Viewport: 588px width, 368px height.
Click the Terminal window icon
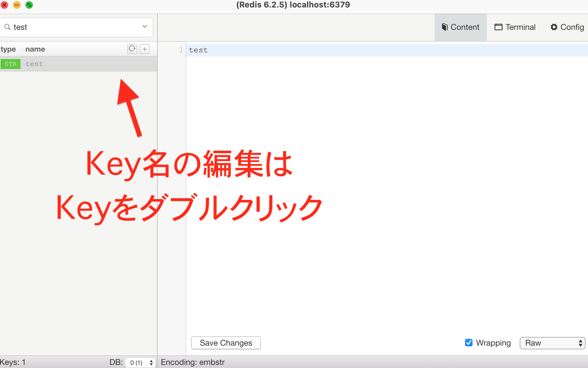click(x=499, y=27)
